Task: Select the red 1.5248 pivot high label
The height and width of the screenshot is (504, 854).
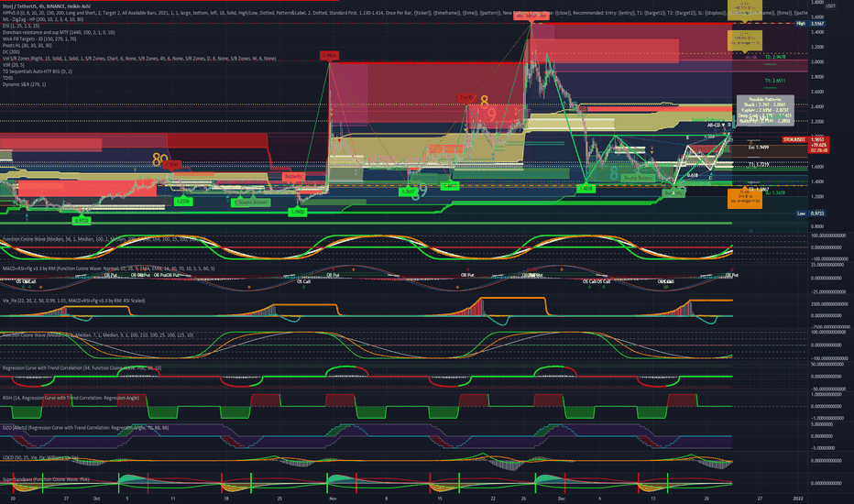Action: (x=171, y=164)
